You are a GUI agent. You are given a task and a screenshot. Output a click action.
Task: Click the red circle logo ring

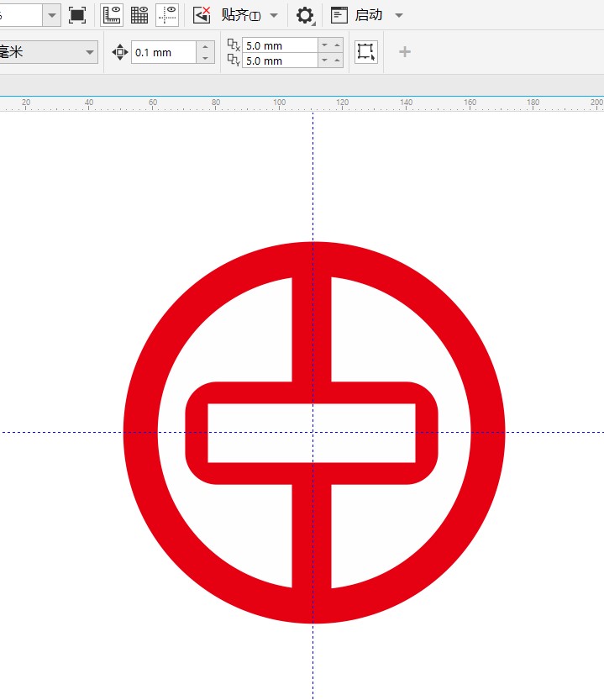click(141, 433)
